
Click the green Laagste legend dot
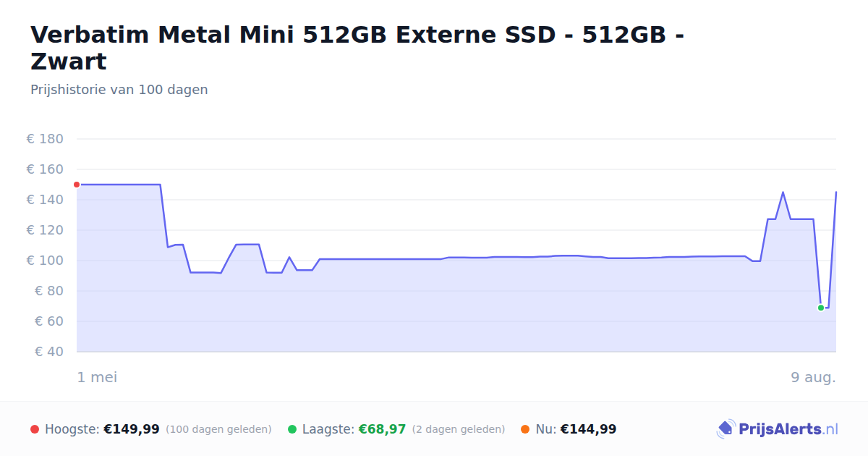(x=292, y=429)
